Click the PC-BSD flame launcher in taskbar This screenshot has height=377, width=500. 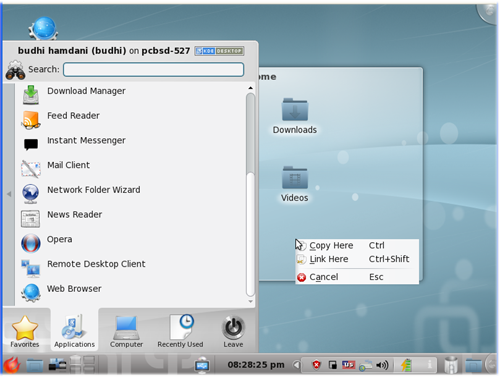[x=12, y=365]
